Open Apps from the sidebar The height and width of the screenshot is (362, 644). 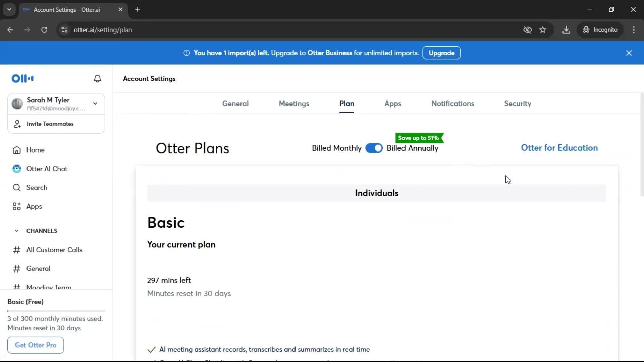pyautogui.click(x=34, y=207)
